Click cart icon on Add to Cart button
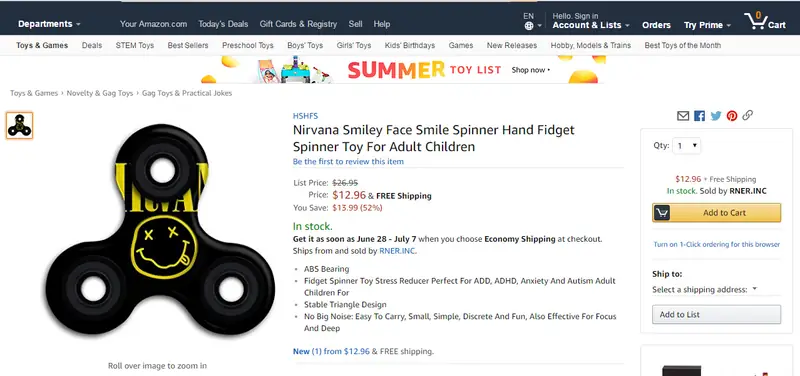This screenshot has height=376, width=800. tap(662, 213)
